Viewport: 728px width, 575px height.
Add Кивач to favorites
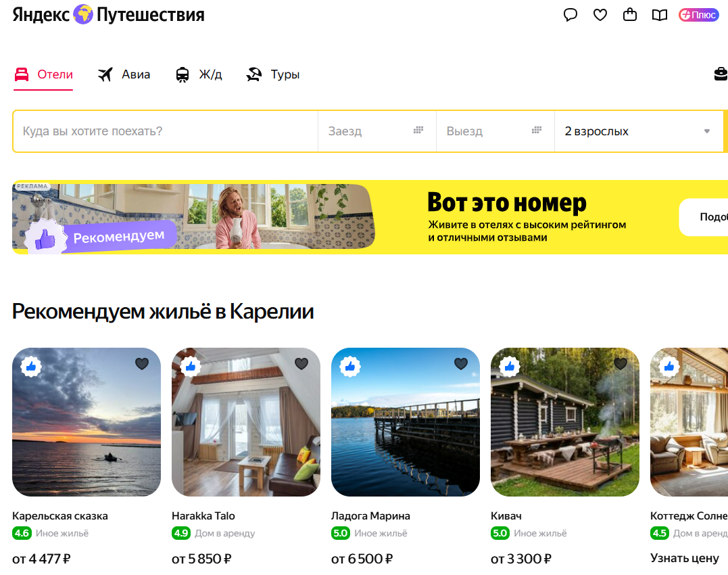[x=621, y=364]
